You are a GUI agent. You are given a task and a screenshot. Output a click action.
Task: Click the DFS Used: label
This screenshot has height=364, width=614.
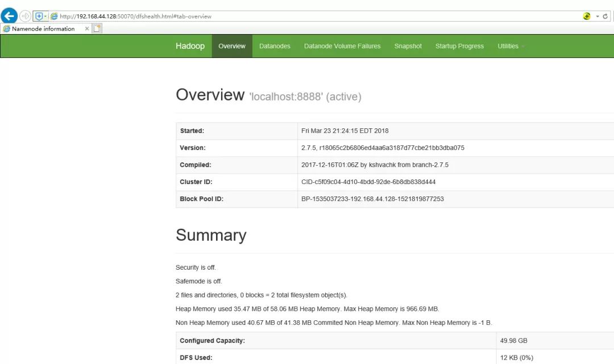(x=196, y=358)
